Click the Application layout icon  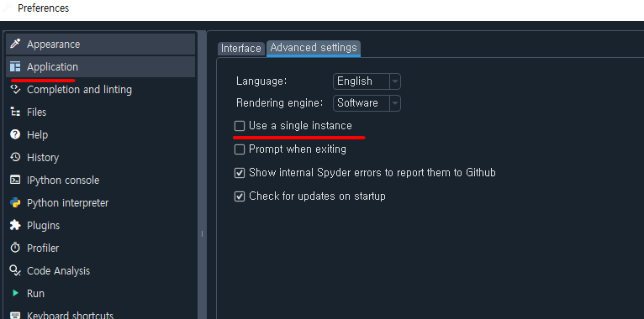(15, 67)
